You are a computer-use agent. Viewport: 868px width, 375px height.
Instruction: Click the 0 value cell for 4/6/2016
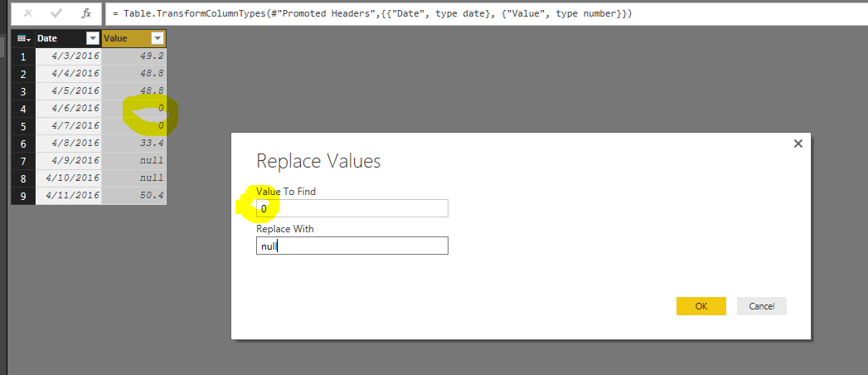134,109
